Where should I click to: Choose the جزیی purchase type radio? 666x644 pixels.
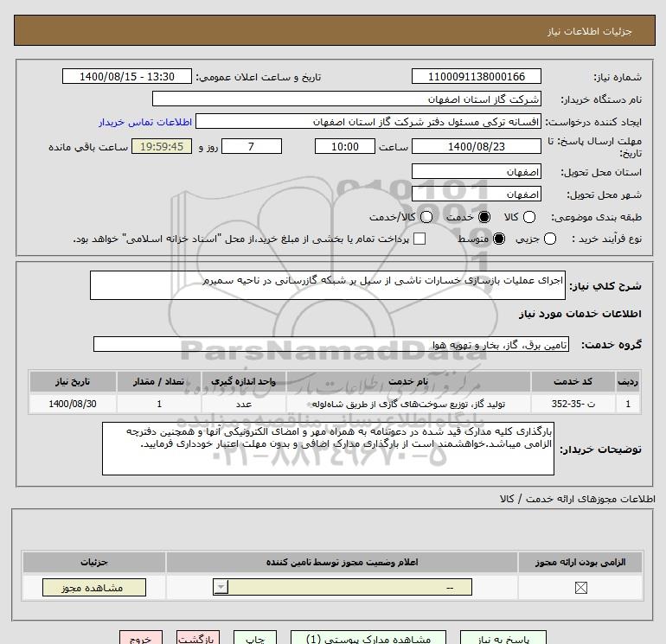[x=549, y=239]
